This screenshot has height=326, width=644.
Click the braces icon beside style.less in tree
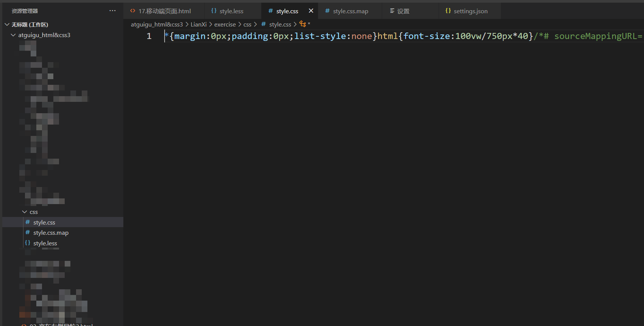[x=28, y=243]
